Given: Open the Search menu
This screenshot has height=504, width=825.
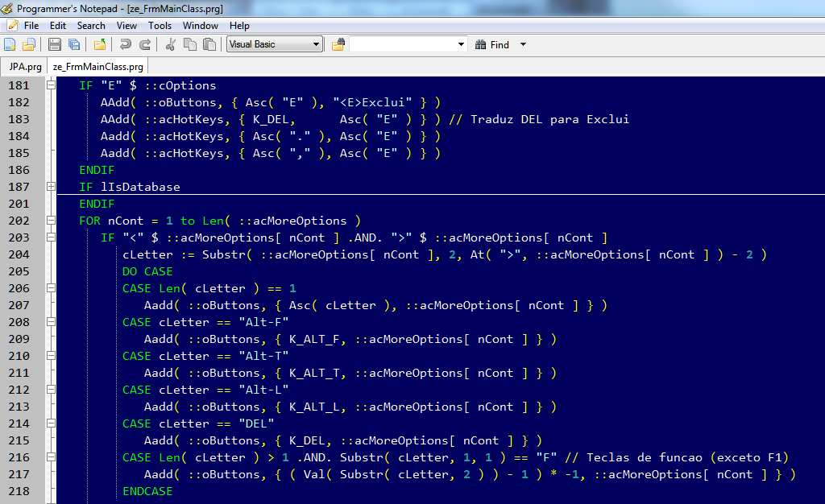Looking at the screenshot, I should pyautogui.click(x=91, y=25).
